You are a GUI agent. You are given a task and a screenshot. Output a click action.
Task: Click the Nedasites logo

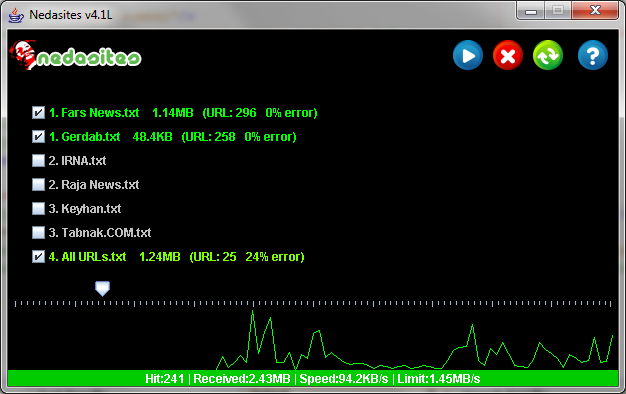(75, 55)
